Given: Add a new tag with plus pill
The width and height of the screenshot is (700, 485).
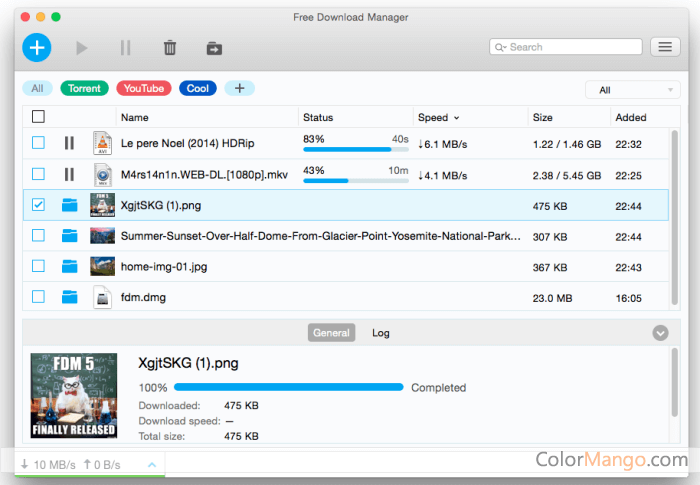Looking at the screenshot, I should 240,88.
